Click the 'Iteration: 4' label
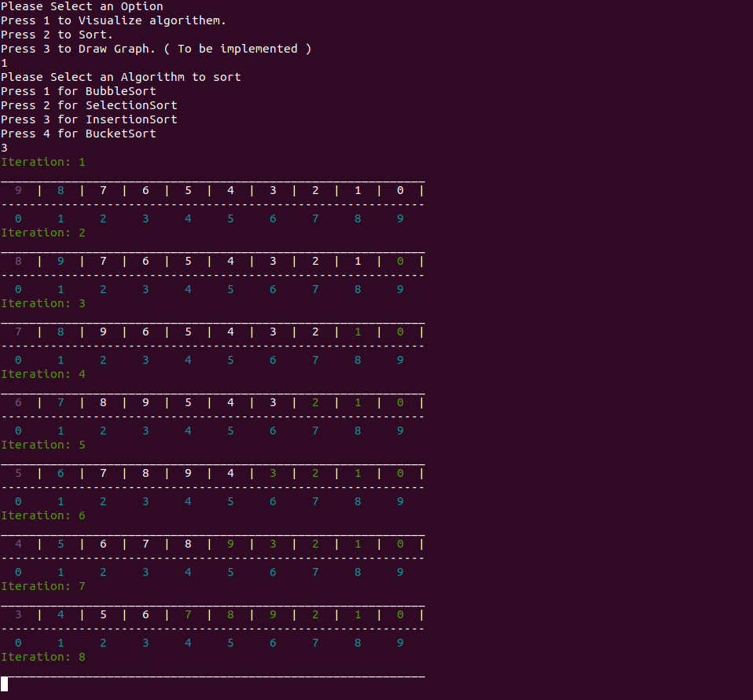The height and width of the screenshot is (700, 753). tap(43, 374)
